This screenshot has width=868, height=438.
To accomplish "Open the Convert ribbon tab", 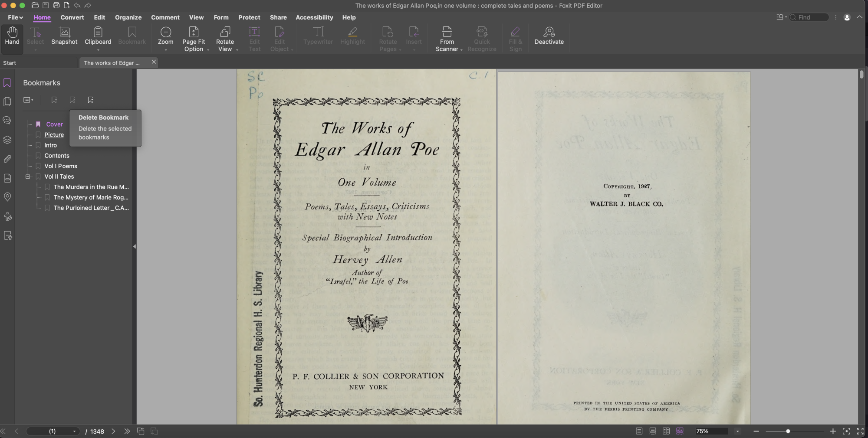I will 72,17.
